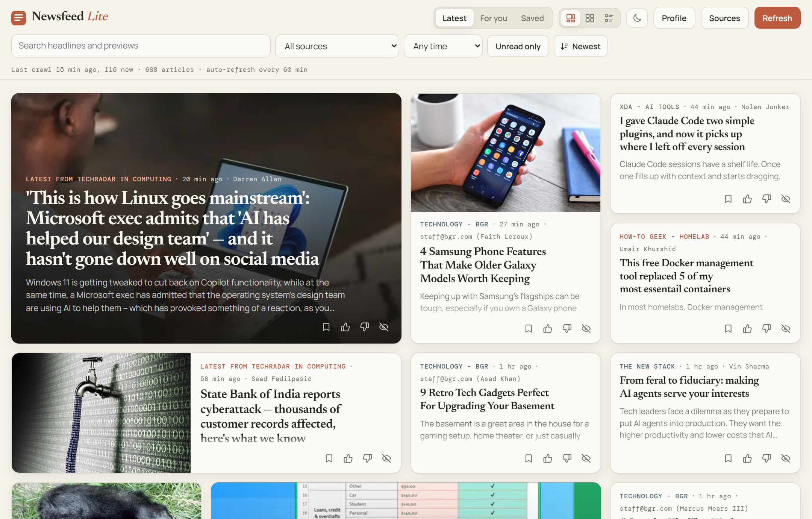
Task: Bookmark the State Bank of India article
Action: [x=329, y=458]
